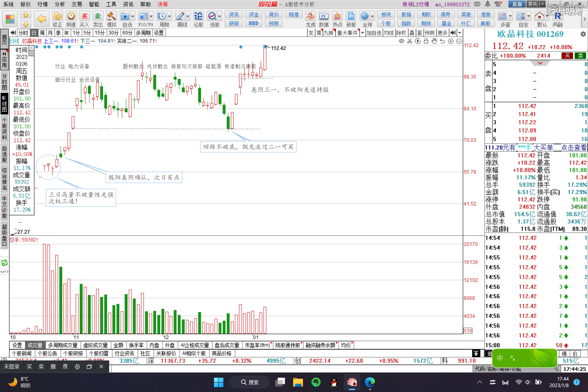Screen dimensions: 588x392
Task: Expand the 画线 dropdown arrow
Action: coord(188,16)
